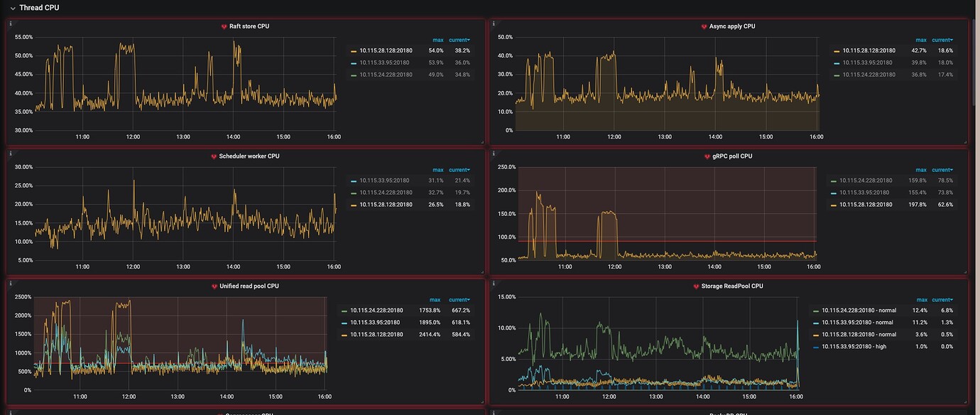Click the info icon on Unified read pool panel
Image resolution: width=980 pixels, height=415 pixels.
(x=11, y=284)
